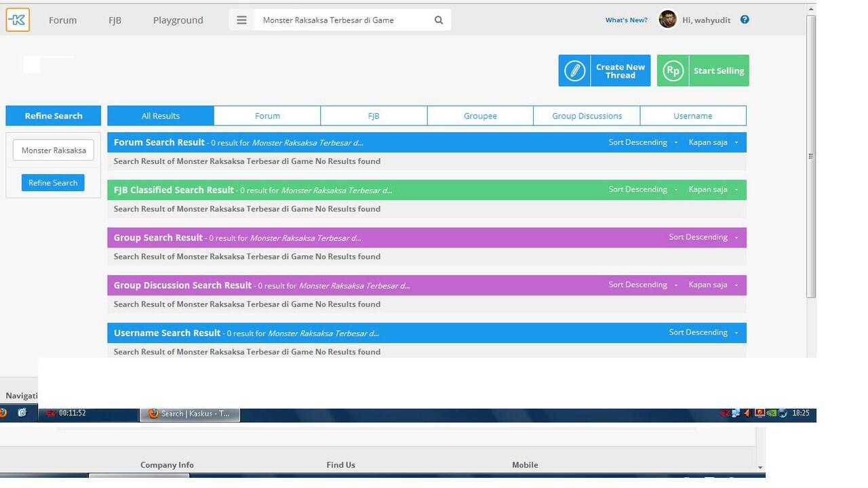Viewport: 868px width, 488px height.
Task: Click the 18:25 clock in the taskbar
Action: [801, 413]
